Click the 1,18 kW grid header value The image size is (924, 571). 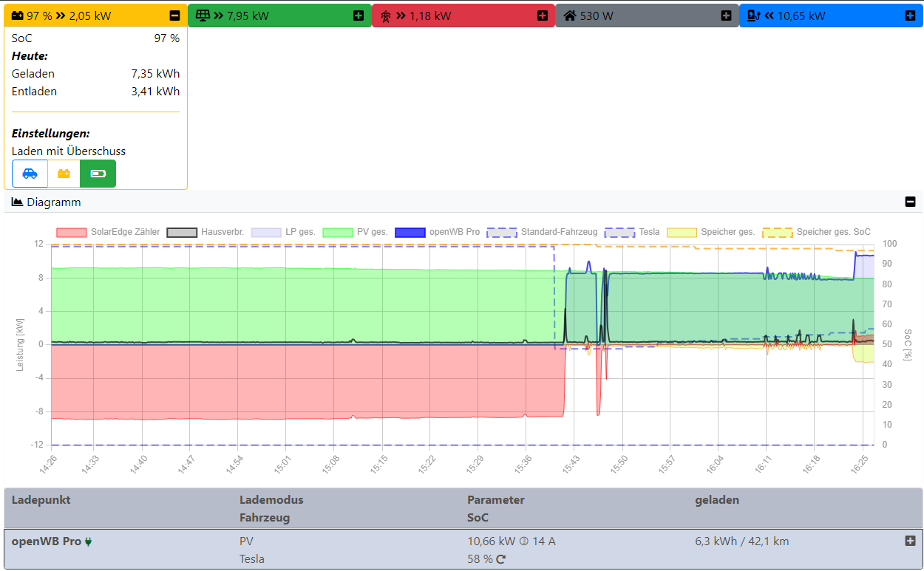430,16
